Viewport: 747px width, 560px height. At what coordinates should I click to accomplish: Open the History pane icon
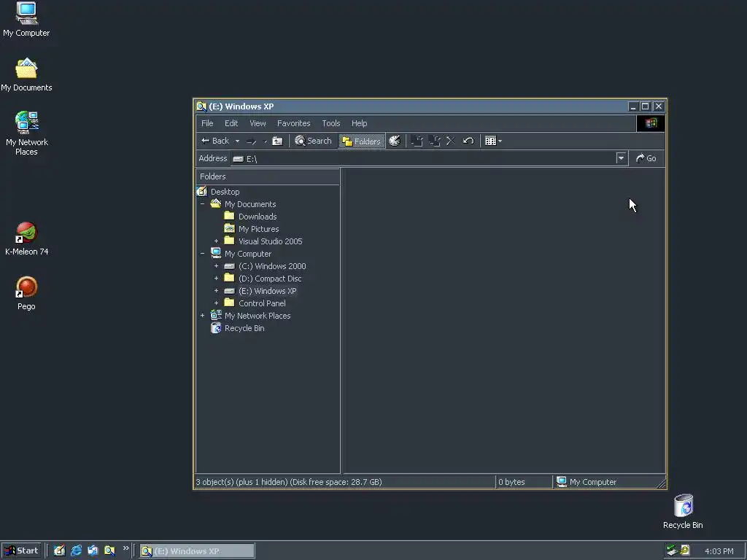pyautogui.click(x=395, y=141)
